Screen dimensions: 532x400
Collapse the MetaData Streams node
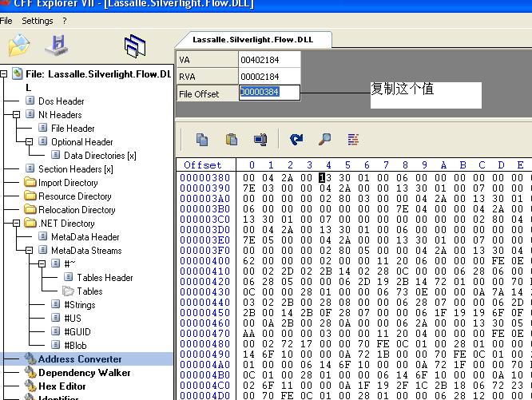coord(30,250)
